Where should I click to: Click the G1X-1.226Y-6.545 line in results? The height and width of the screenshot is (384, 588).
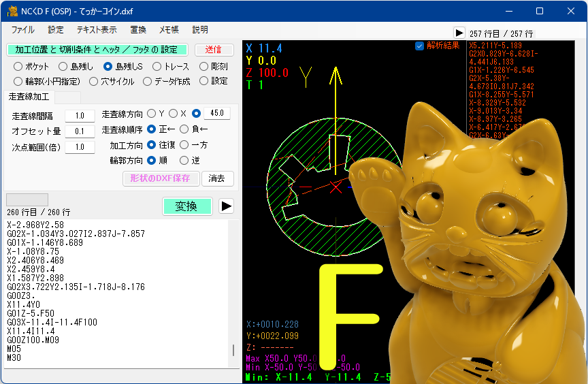(502, 69)
